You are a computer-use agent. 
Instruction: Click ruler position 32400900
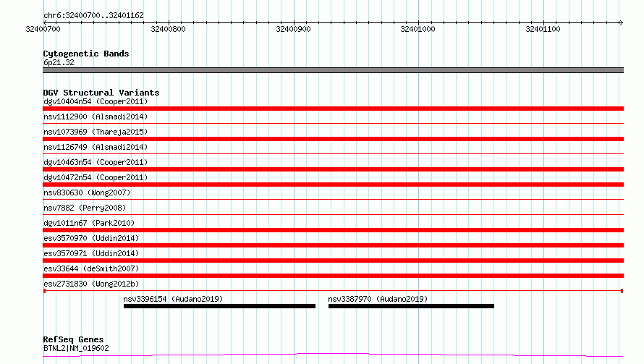[x=293, y=29]
